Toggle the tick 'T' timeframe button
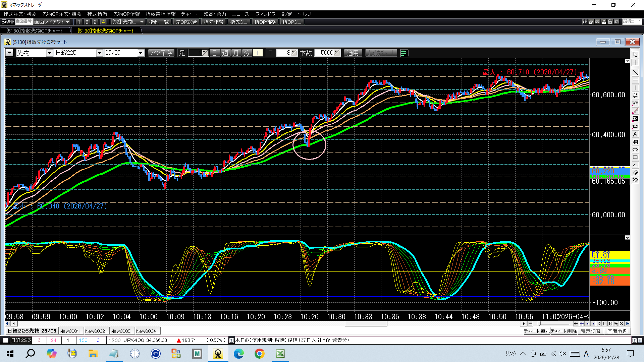 258,53
